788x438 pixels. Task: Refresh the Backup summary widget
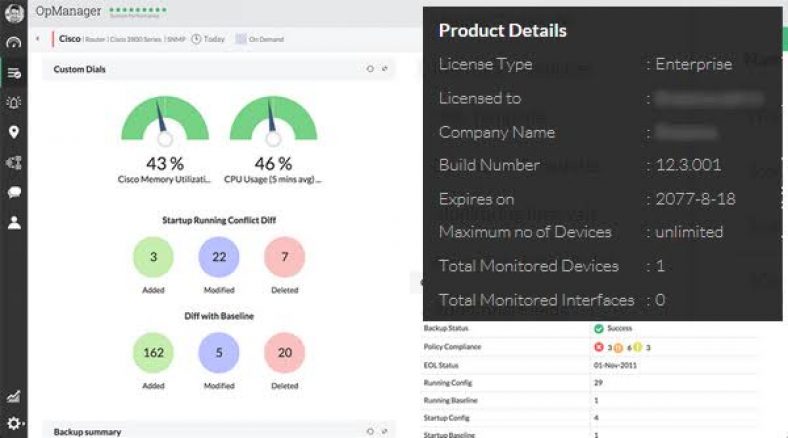369,431
